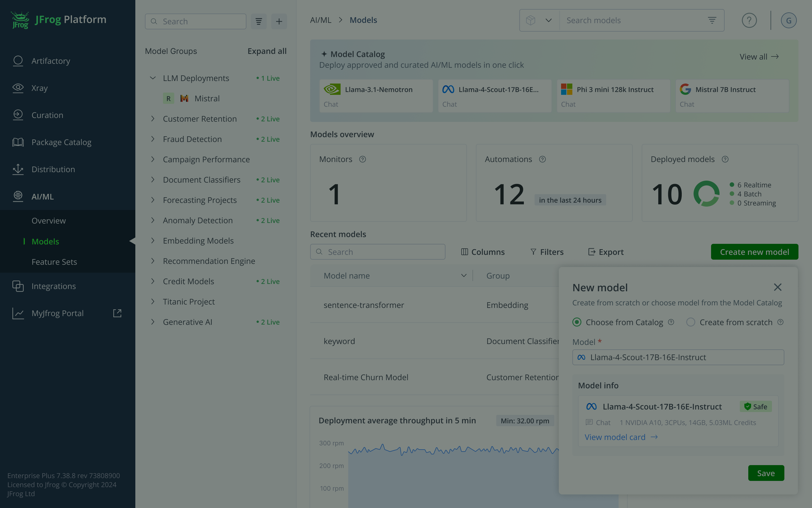Viewport: 812px width, 508px height.
Task: Click the JFrog Platform logo
Action: pos(58,20)
